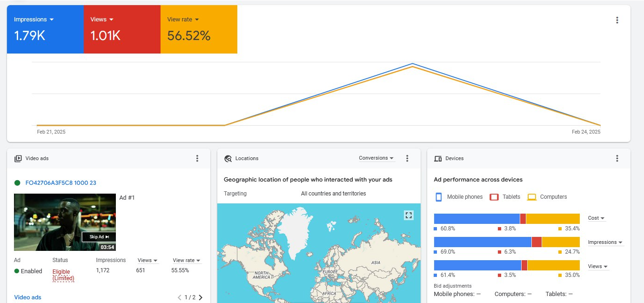Open Locations card more options menu
Screen dimensions: 644x303
[407, 158]
